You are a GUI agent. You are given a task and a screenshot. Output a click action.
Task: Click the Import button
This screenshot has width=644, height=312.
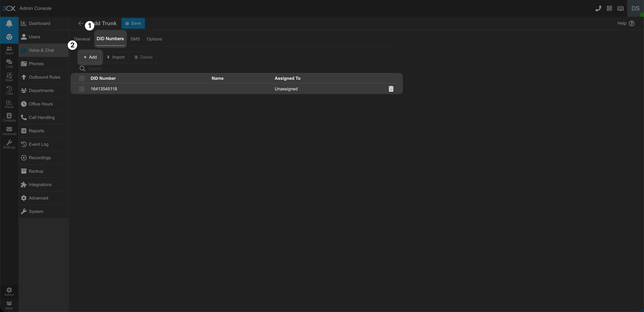tap(116, 57)
